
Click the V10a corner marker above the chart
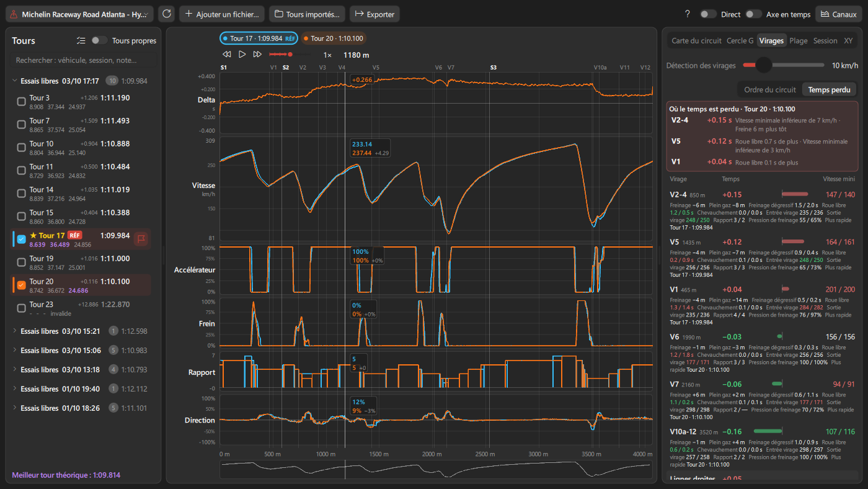tap(600, 67)
